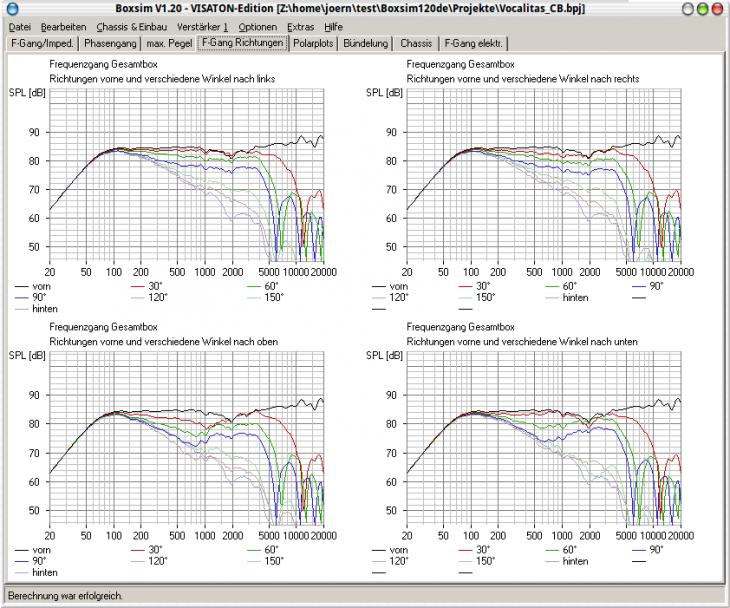Switch to the max. Pegel tab
Screen dimensions: 730x608
[x=169, y=43]
